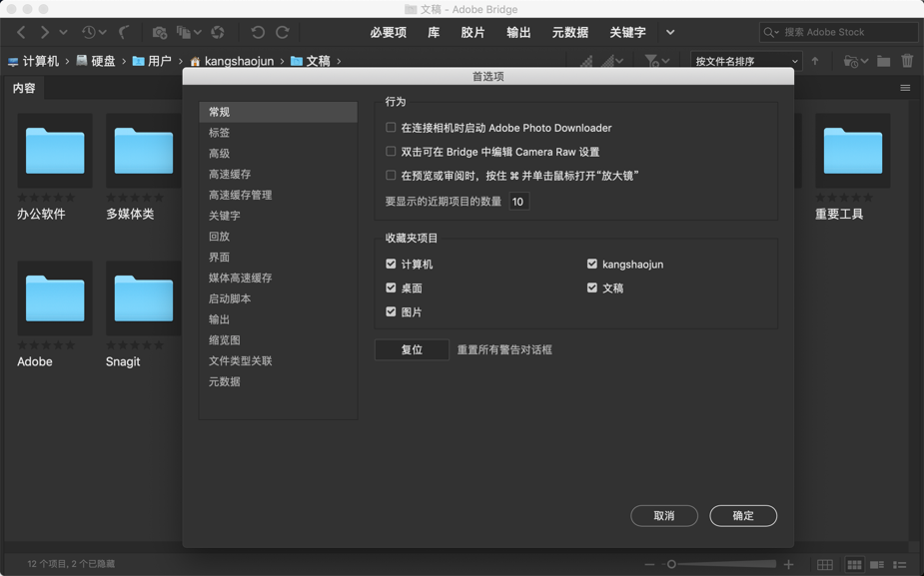Uncheck kangshaojun in favorites items
The height and width of the screenshot is (576, 924).
pyautogui.click(x=592, y=264)
